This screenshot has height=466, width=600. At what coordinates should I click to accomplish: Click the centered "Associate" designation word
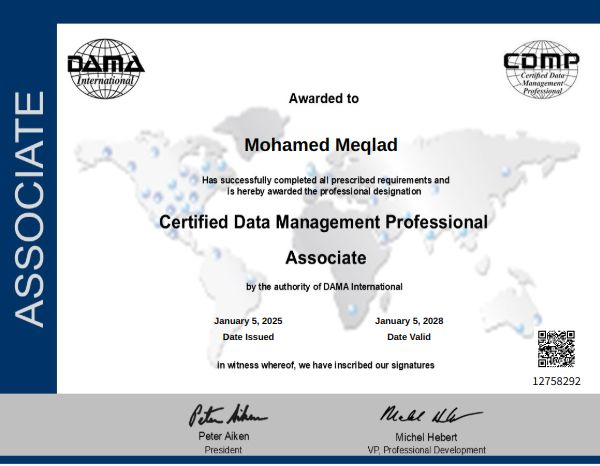click(x=326, y=258)
